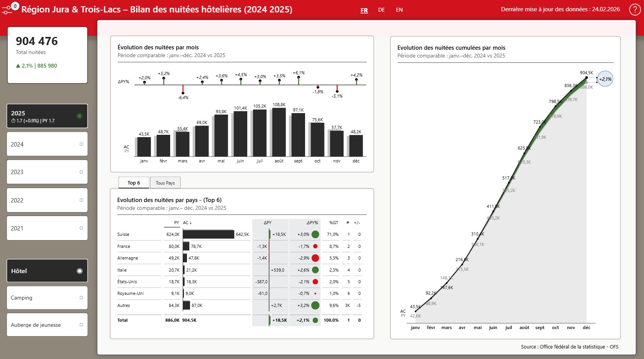Switch to the Tous Pays tab
Image resolution: width=644 pixels, height=359 pixels.
(x=165, y=183)
